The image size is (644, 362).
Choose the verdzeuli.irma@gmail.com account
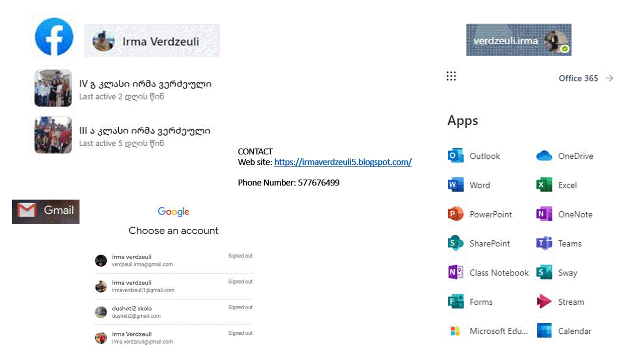tap(174, 260)
